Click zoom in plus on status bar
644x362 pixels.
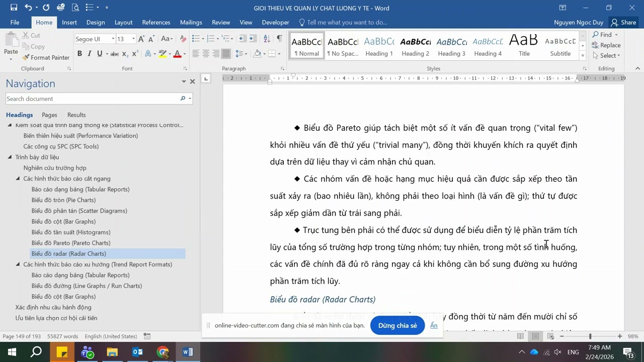coord(620,336)
